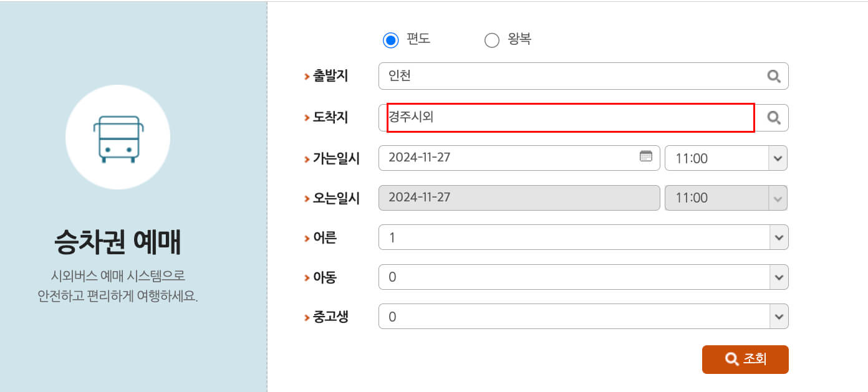This screenshot has width=868, height=392.
Task: Open departure location search with magnifier icon
Action: point(774,76)
